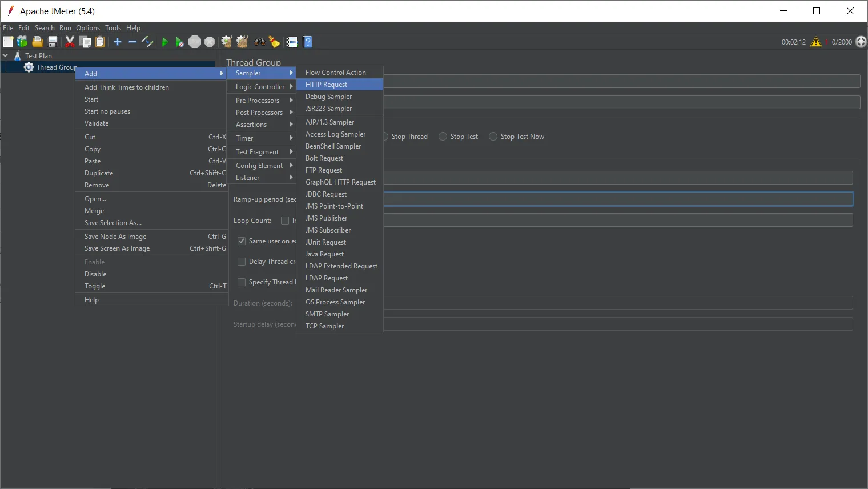
Task: Click the 0/2000 thread count text
Action: click(x=842, y=42)
